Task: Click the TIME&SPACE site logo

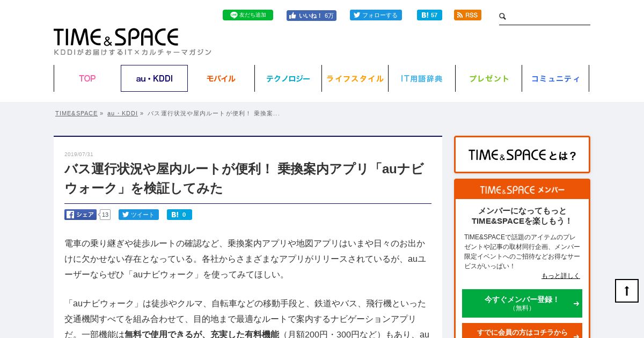Action: [x=116, y=37]
